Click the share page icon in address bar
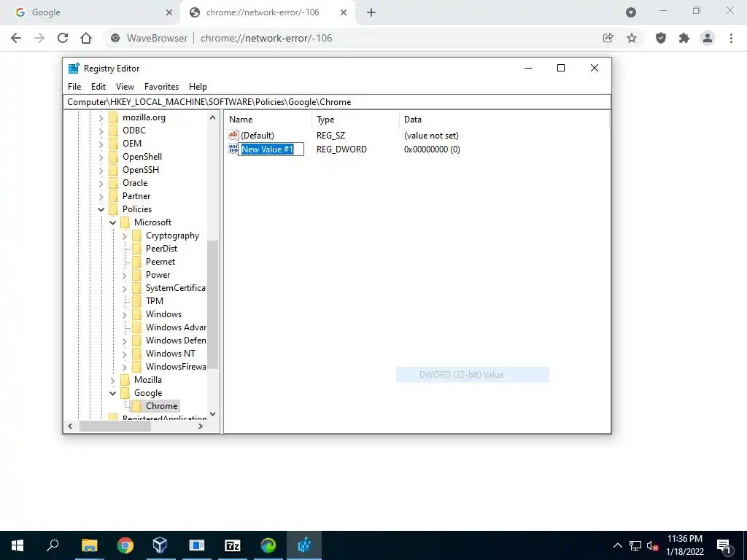This screenshot has height=560, width=747. tap(608, 38)
